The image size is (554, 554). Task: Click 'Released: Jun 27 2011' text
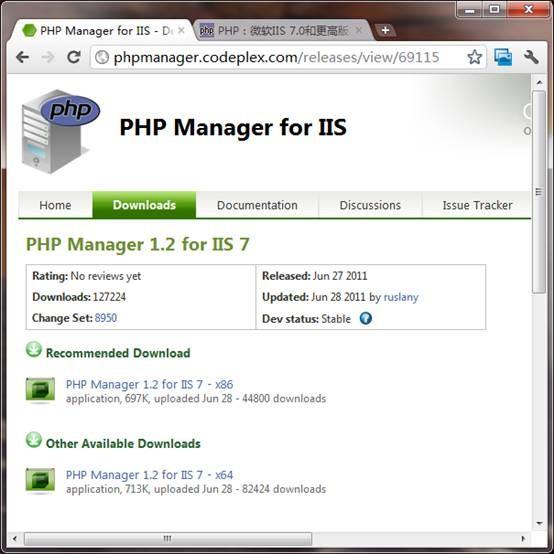314,276
